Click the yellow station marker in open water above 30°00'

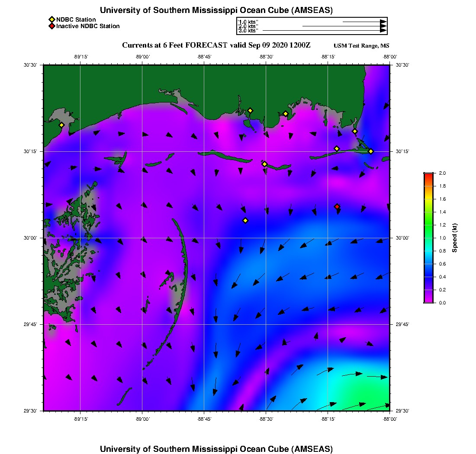(x=245, y=221)
